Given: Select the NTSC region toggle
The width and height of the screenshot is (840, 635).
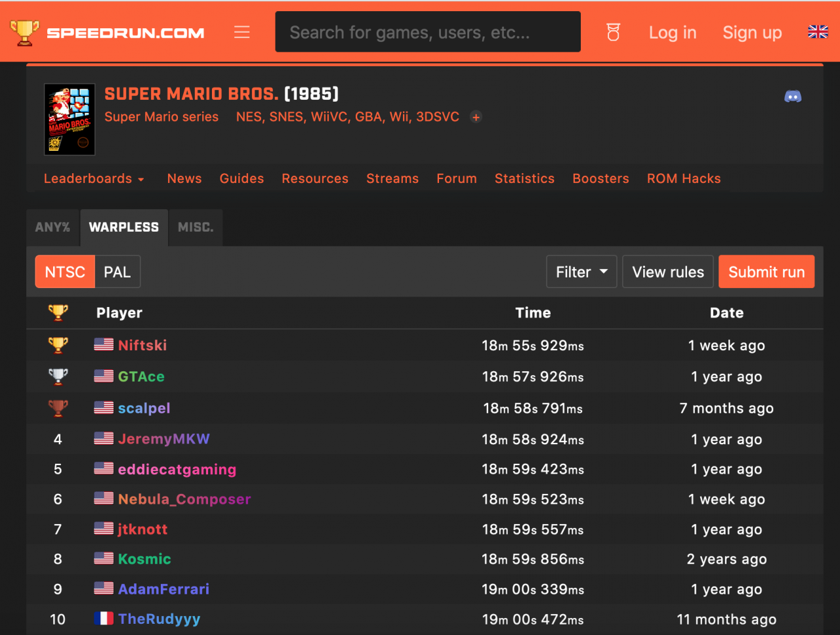Looking at the screenshot, I should (x=65, y=272).
